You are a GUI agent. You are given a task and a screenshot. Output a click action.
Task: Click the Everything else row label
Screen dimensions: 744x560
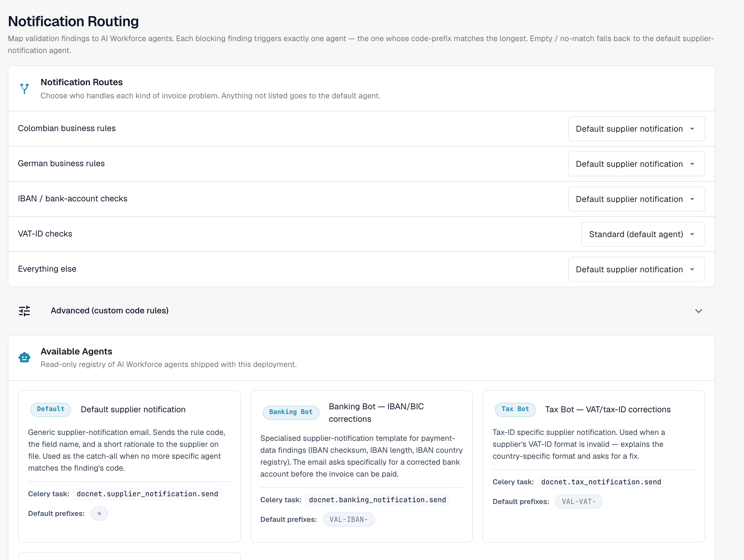pyautogui.click(x=47, y=269)
